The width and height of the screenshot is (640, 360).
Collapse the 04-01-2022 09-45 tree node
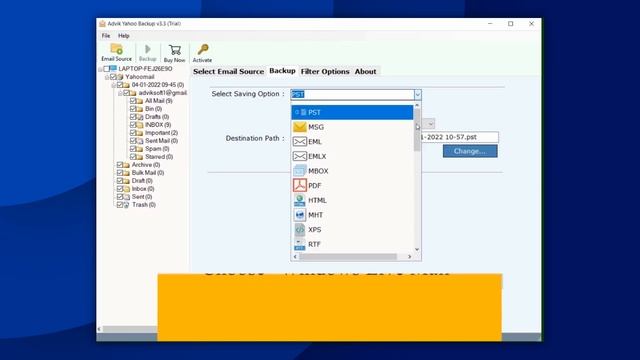(113, 85)
